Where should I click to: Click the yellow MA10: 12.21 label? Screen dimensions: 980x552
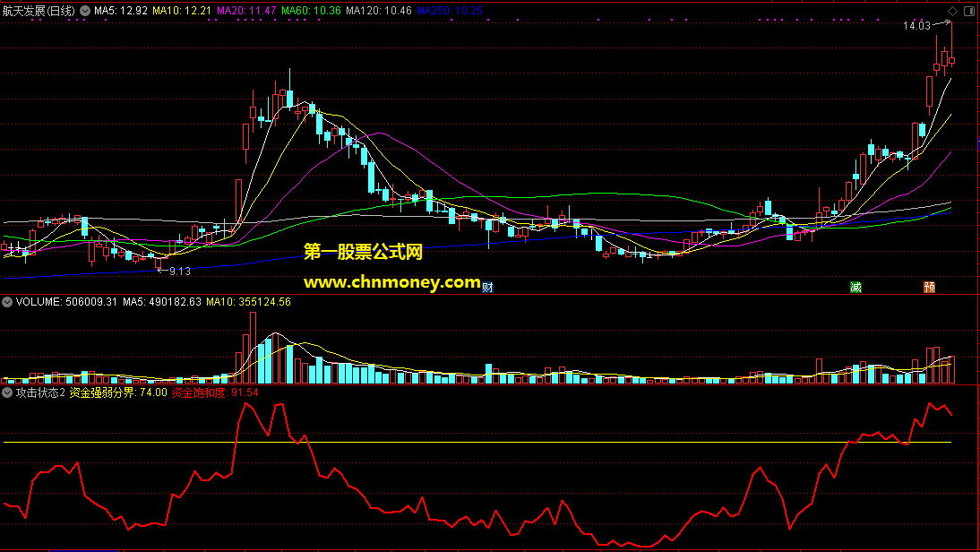coord(182,11)
